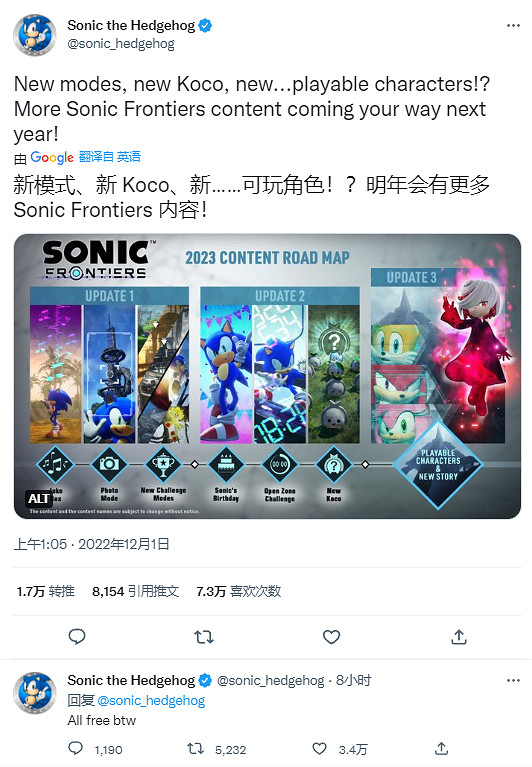
Task: Click the ALT badge on the image
Action: 38,498
